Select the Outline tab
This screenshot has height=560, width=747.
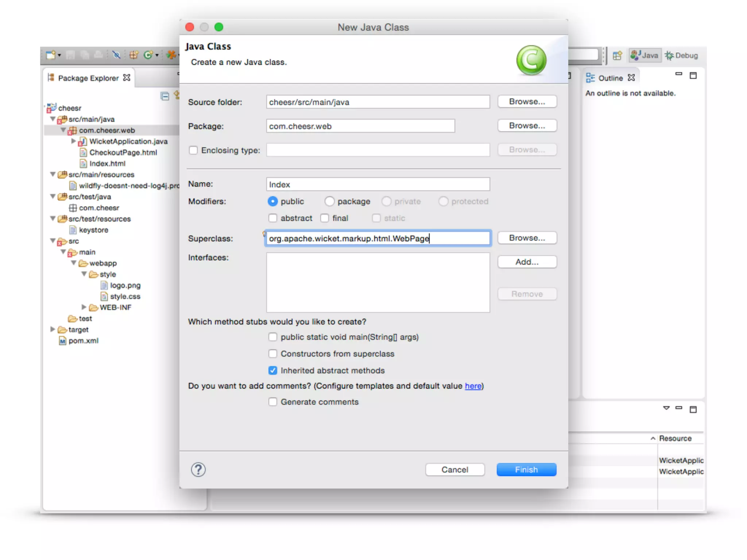click(x=610, y=78)
